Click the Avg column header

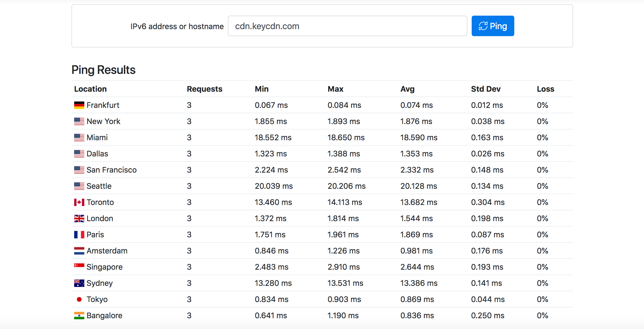[407, 89]
